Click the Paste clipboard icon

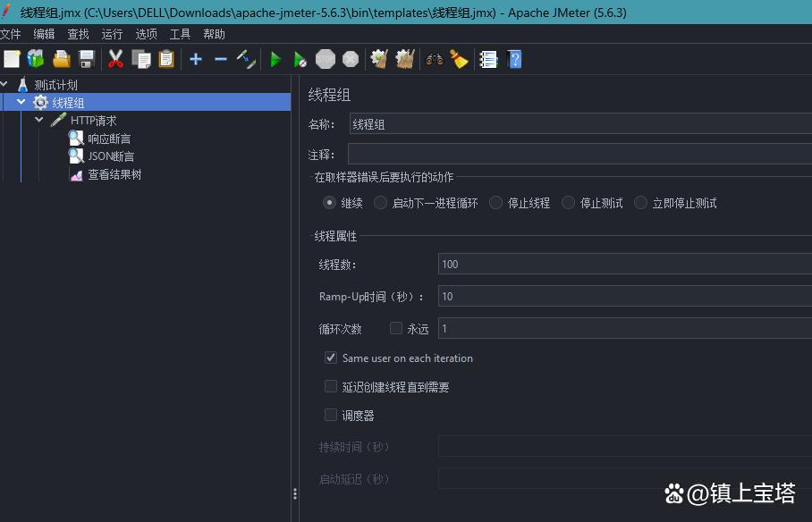166,59
